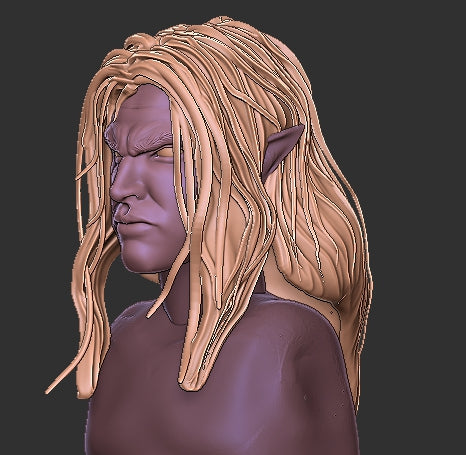
Task: Select the visible eye on the model's face
Action: (x=164, y=153)
